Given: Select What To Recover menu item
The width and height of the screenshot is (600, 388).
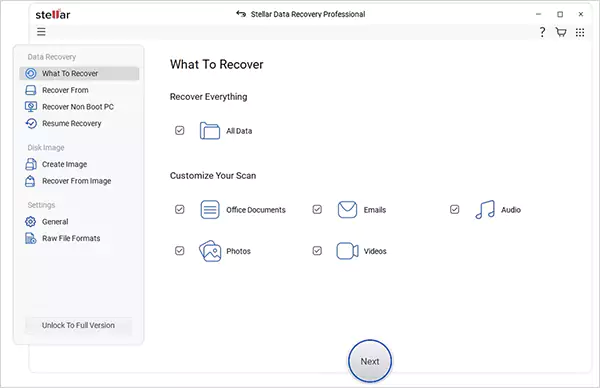Looking at the screenshot, I should coord(79,73).
